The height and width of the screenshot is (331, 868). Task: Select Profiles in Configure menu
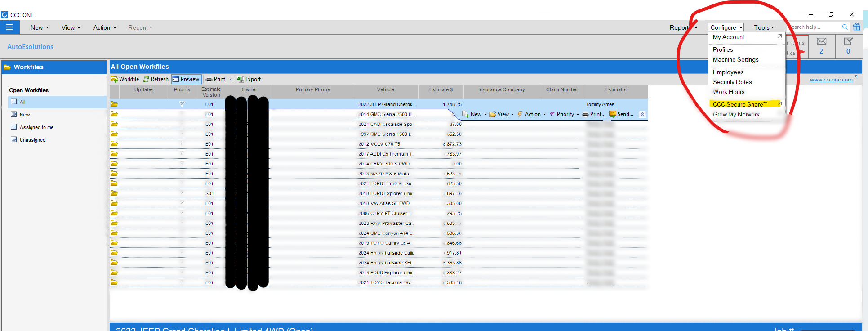tap(723, 50)
